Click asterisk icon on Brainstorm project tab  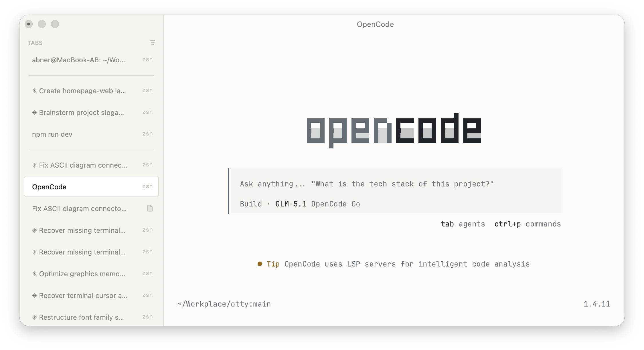[35, 112]
